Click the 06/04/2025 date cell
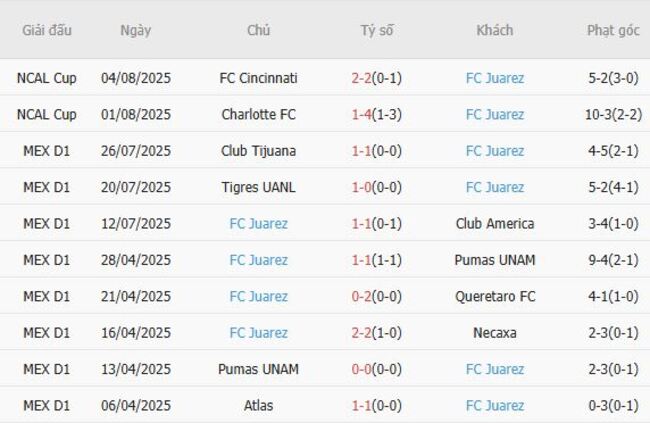The image size is (650, 423). 136,405
